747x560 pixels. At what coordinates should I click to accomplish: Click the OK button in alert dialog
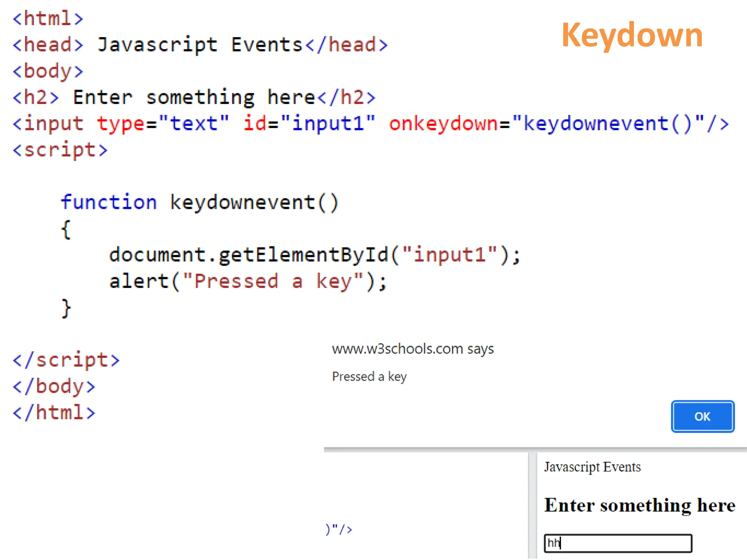(x=703, y=416)
